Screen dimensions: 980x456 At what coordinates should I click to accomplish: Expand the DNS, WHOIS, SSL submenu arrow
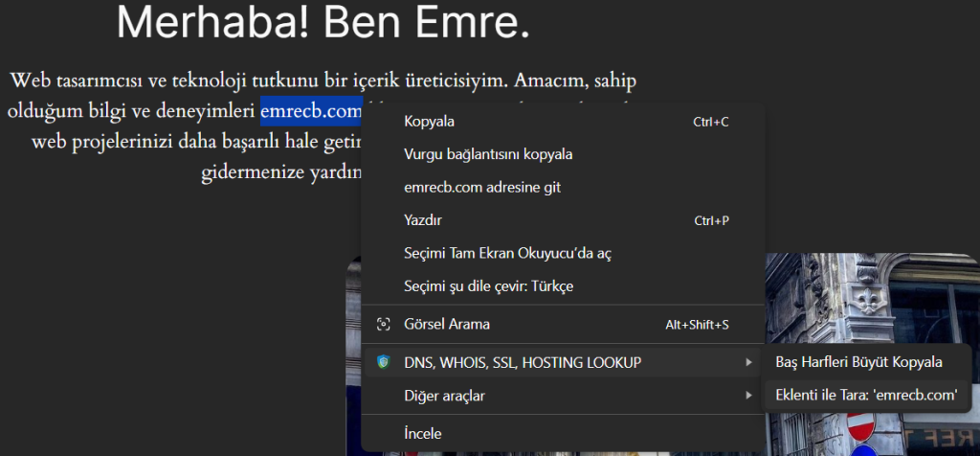pyautogui.click(x=747, y=362)
